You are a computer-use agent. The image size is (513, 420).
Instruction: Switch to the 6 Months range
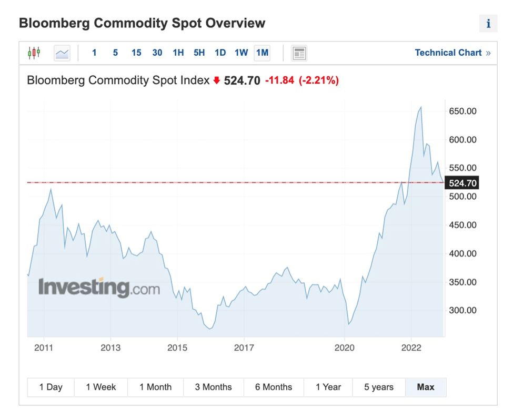pyautogui.click(x=274, y=387)
